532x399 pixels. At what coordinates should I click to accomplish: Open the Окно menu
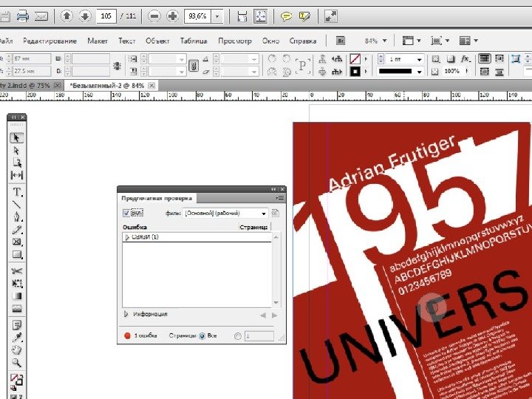270,41
